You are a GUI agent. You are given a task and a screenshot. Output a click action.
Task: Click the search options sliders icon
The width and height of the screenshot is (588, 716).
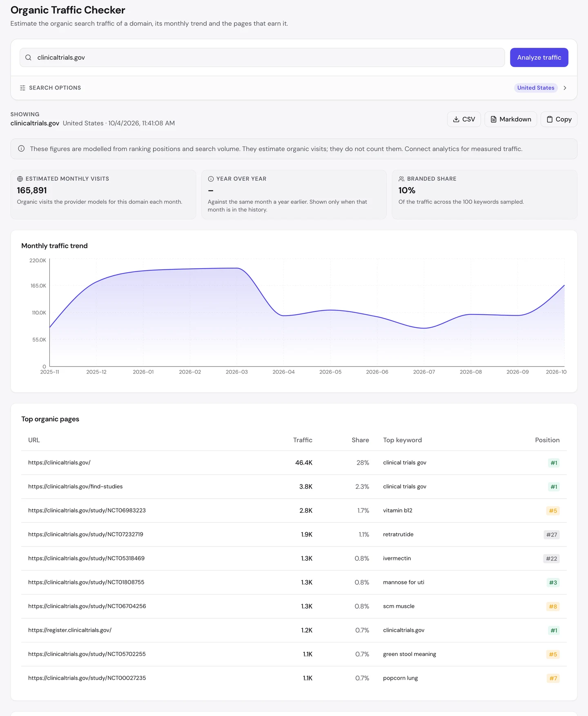click(x=22, y=88)
